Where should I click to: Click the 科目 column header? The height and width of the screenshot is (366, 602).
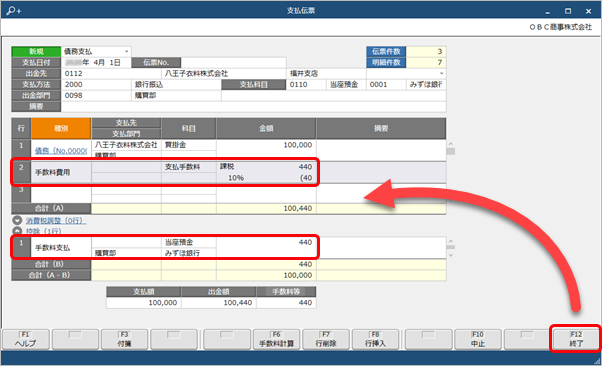coord(189,128)
